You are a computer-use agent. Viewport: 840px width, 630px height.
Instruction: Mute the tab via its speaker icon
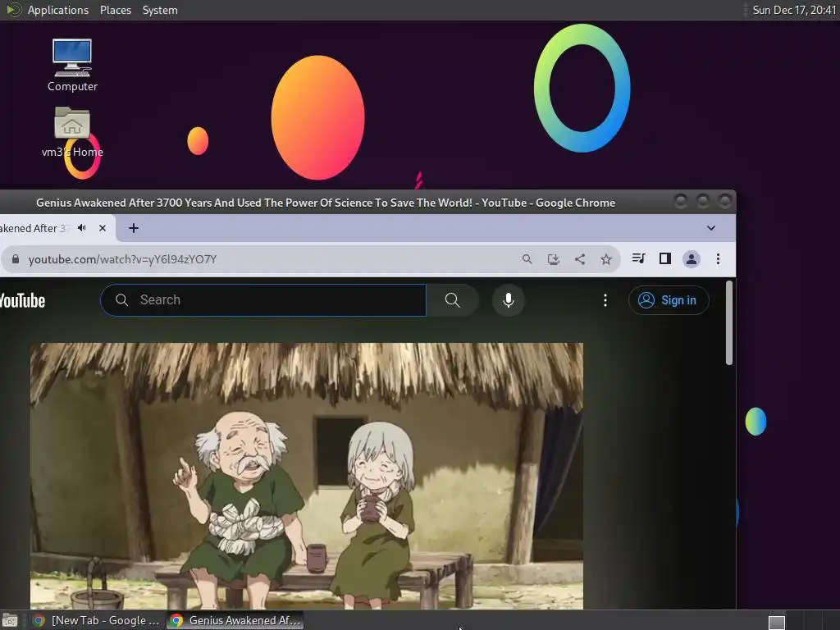[x=82, y=228]
